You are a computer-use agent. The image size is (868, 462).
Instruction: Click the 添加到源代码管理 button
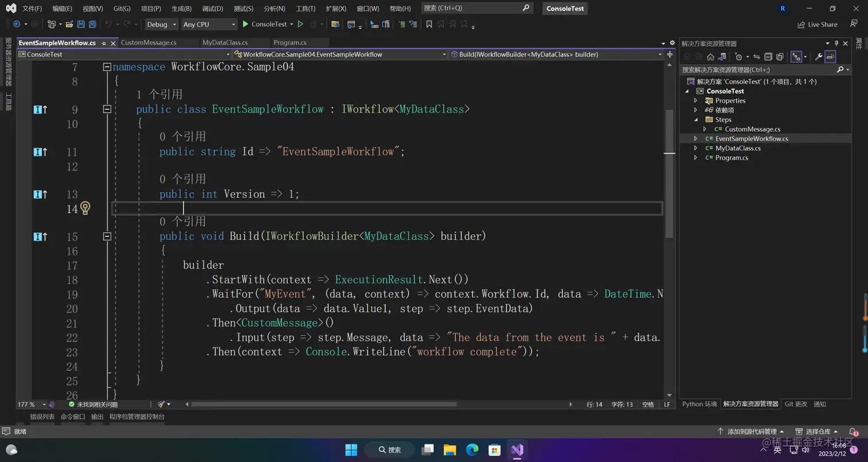point(751,432)
